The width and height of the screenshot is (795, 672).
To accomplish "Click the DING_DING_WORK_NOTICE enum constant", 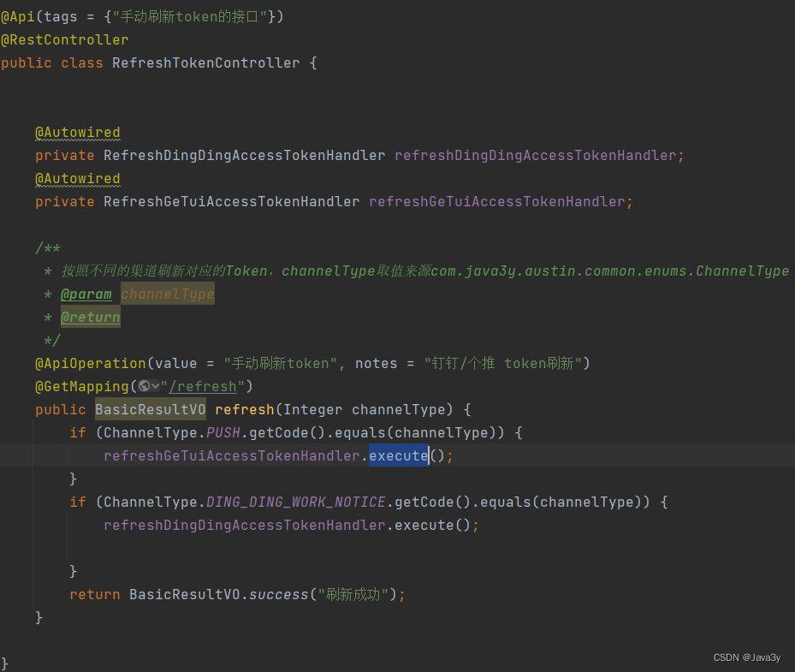I will click(295, 503).
